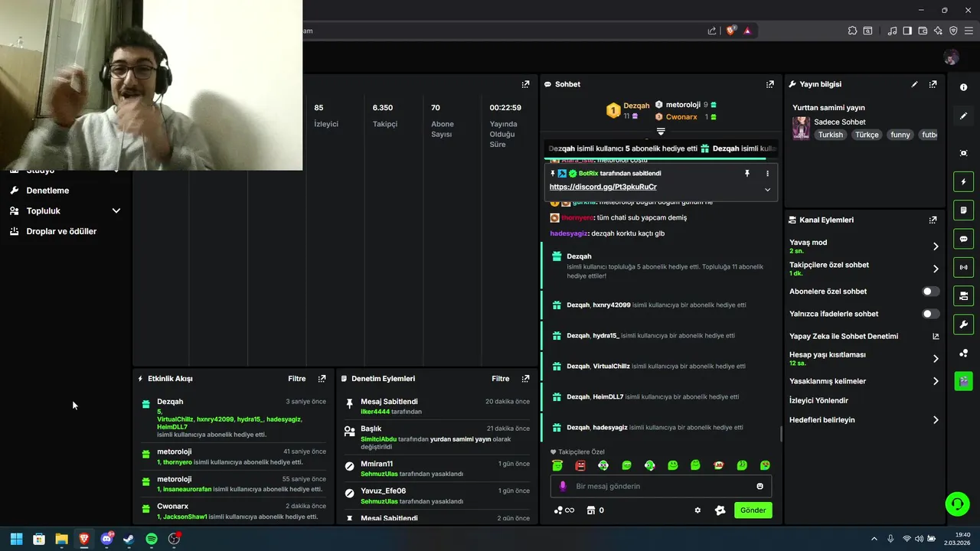Open the shop icon with 0 count
This screenshot has width=980, height=551.
(595, 510)
